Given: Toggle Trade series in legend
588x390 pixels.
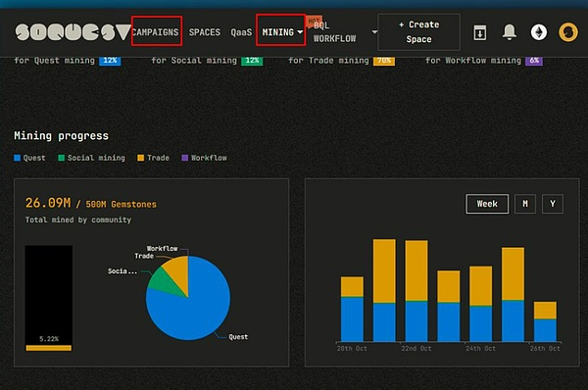Looking at the screenshot, I should point(154,158).
